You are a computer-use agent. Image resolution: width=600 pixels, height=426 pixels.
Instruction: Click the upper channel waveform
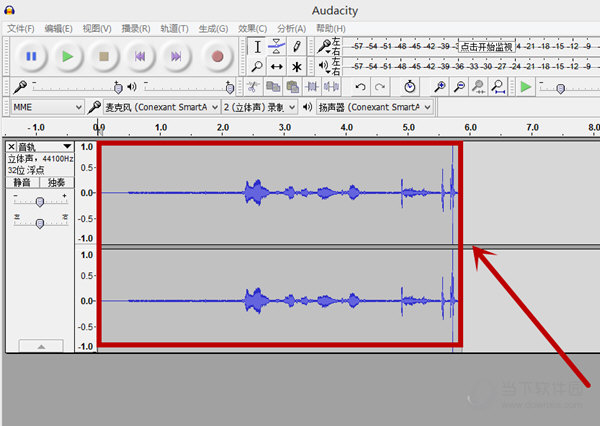(x=279, y=193)
